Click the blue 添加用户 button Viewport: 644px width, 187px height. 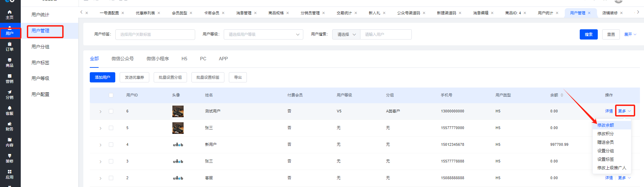[102, 77]
